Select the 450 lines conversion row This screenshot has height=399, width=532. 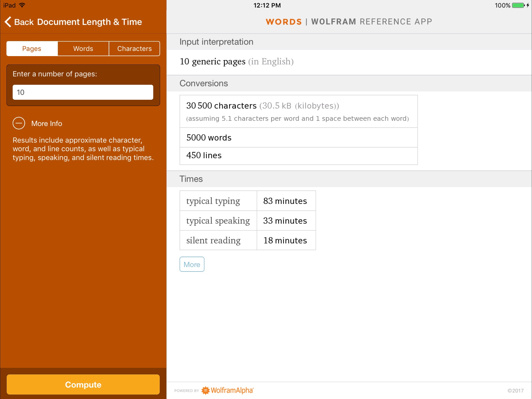298,155
